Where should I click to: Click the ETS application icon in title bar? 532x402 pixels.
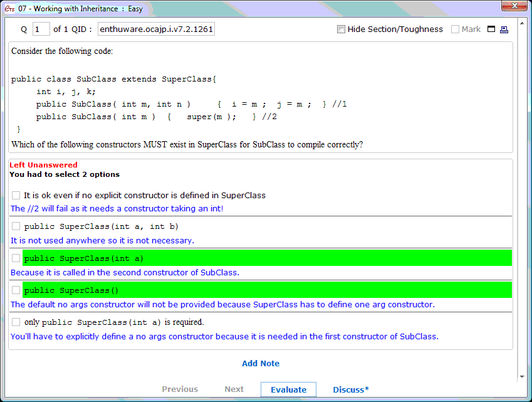[9, 8]
